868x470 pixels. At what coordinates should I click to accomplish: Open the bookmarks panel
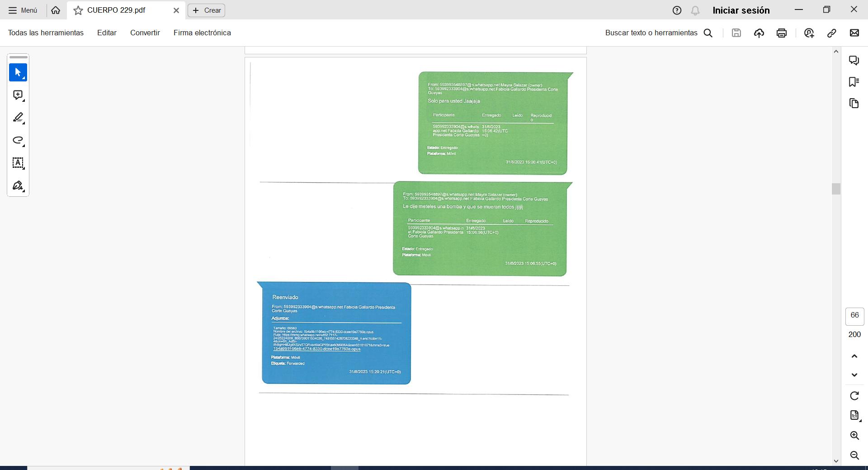[x=854, y=81]
